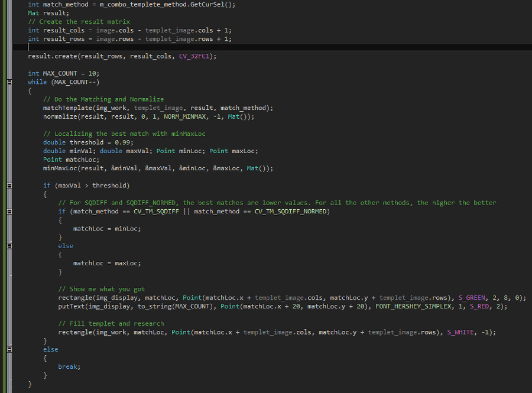The height and width of the screenshot is (393, 532).
Task: Collapse the outer else break block
Action: [9, 349]
